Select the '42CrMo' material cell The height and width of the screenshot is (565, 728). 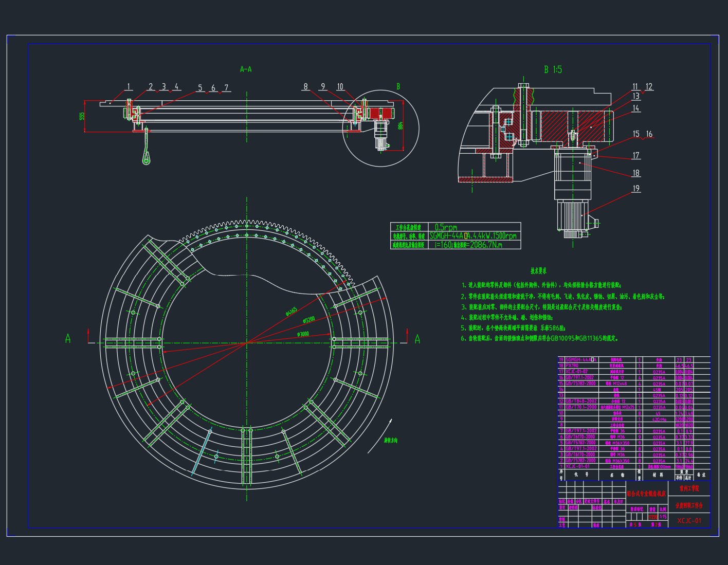659,420
